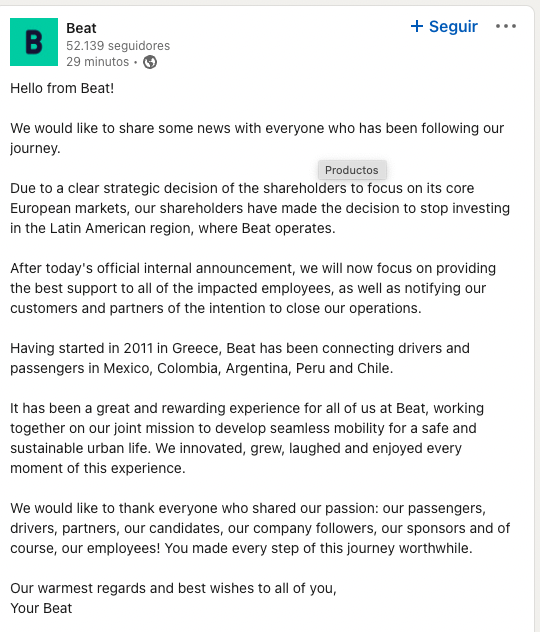
Task: Click the 29 minutos post timestamp
Action: (98, 62)
